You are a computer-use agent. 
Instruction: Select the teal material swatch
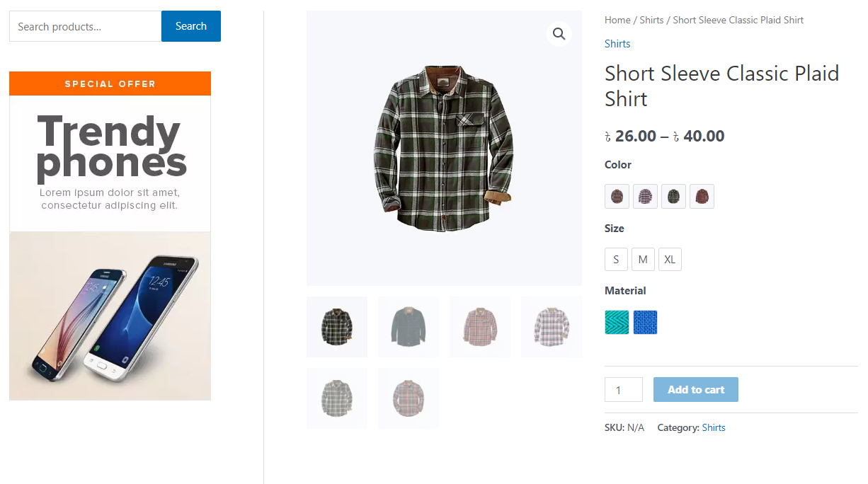(x=616, y=322)
